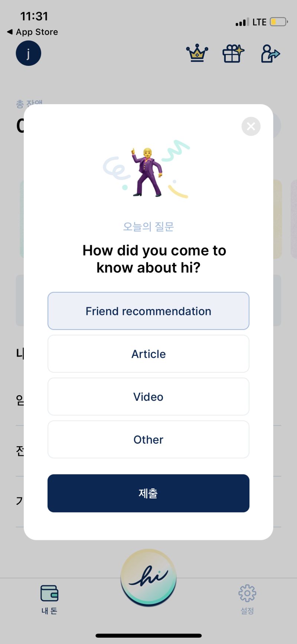297x644 pixels.
Task: Submit the answer with the 제출 button
Action: point(148,493)
